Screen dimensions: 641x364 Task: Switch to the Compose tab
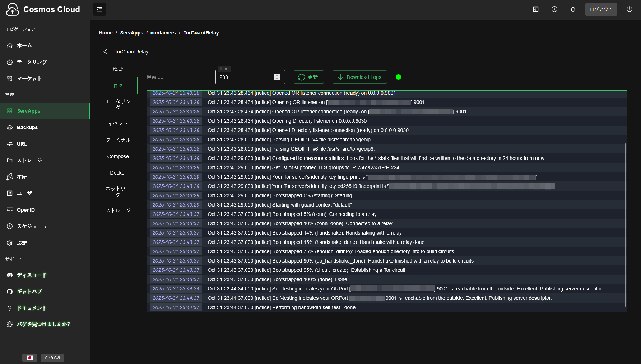(x=118, y=156)
